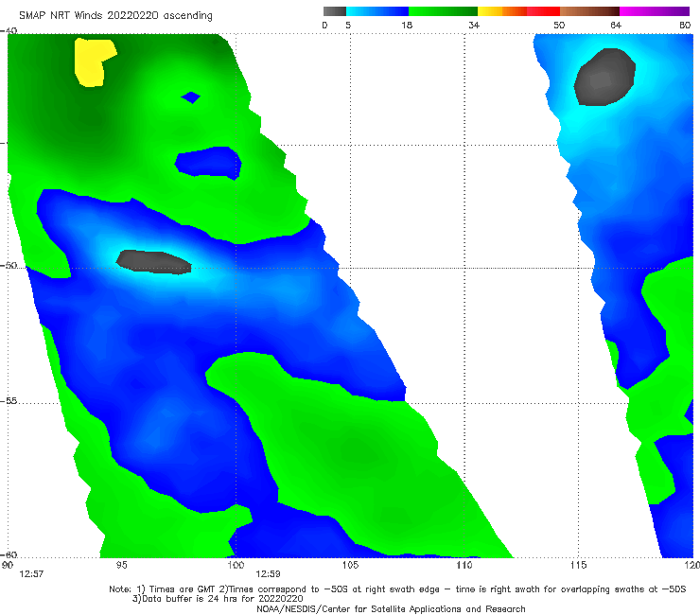Click the gray 0-5 segment of the color bar
The image size is (700, 615).
[x=335, y=11]
